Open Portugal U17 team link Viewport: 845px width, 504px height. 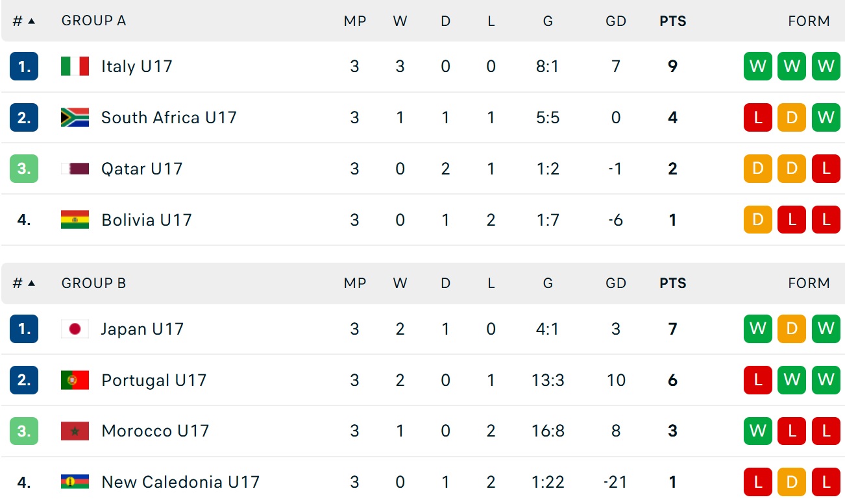coord(154,380)
